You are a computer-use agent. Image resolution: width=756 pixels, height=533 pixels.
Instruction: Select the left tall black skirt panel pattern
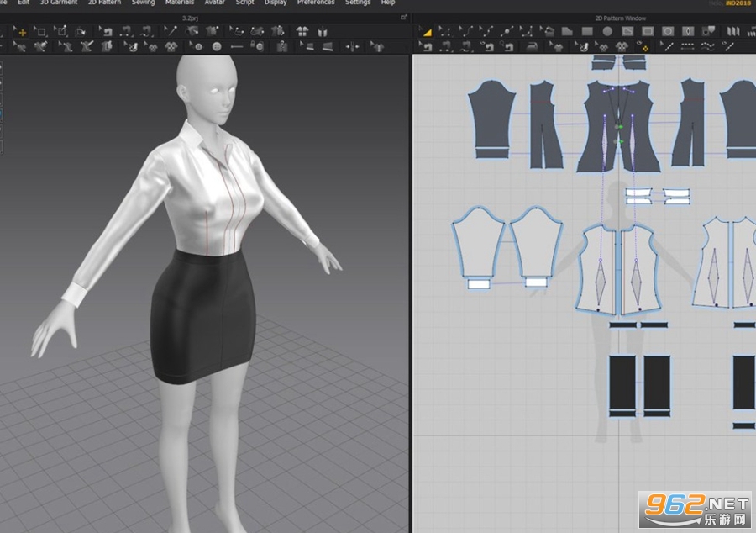pyautogui.click(x=622, y=382)
